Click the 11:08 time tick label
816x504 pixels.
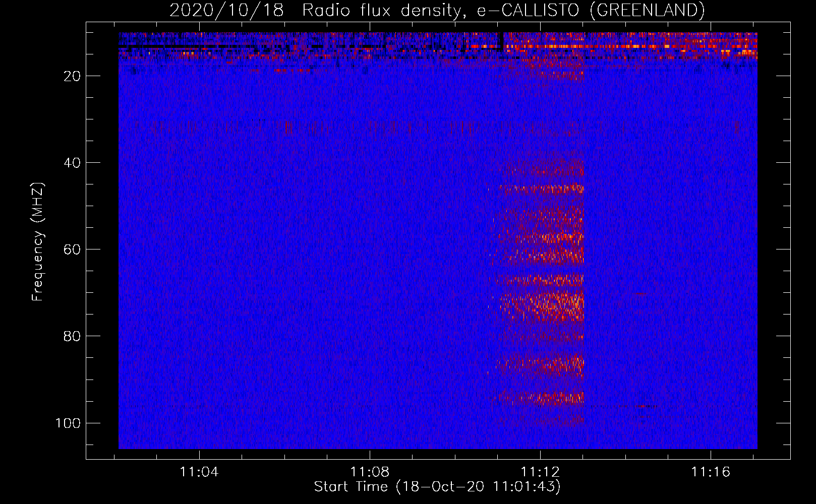point(370,472)
